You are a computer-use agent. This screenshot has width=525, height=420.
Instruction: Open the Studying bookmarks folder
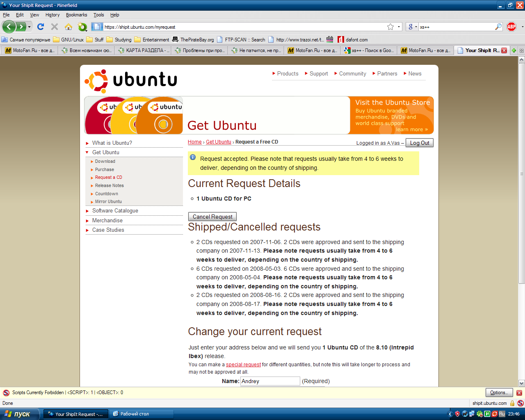pyautogui.click(x=119, y=40)
